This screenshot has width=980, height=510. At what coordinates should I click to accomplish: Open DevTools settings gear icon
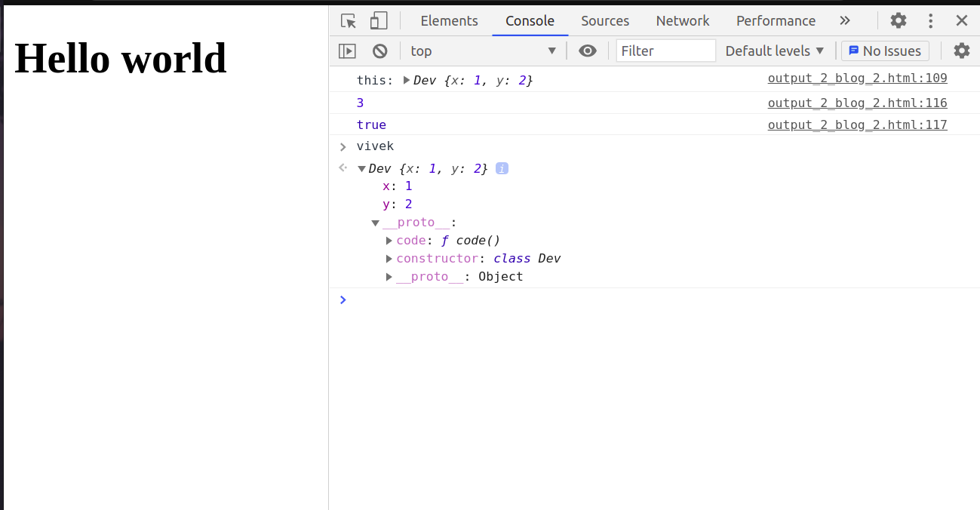898,20
